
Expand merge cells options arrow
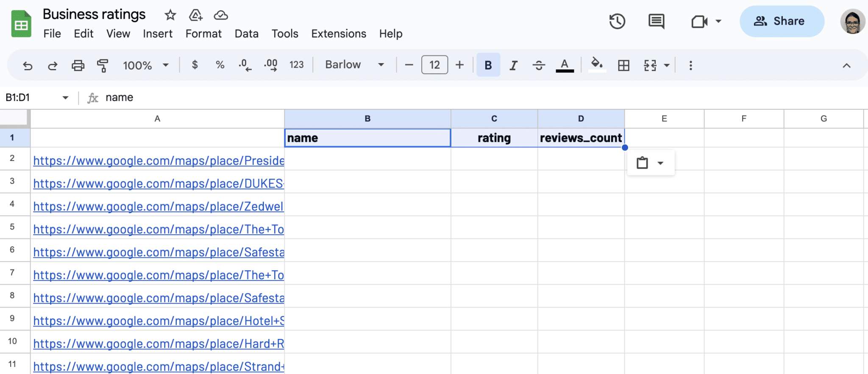coord(667,65)
